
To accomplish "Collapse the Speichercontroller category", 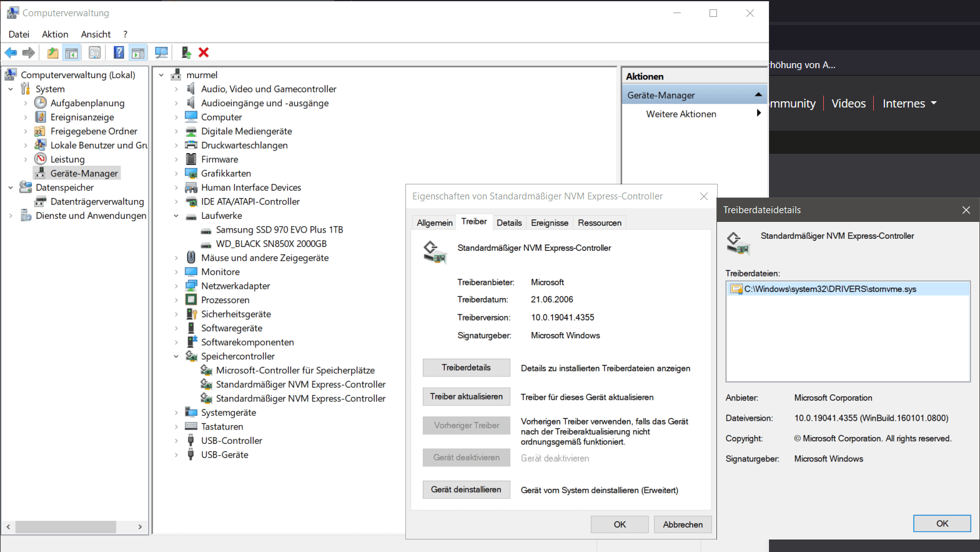I will 176,356.
